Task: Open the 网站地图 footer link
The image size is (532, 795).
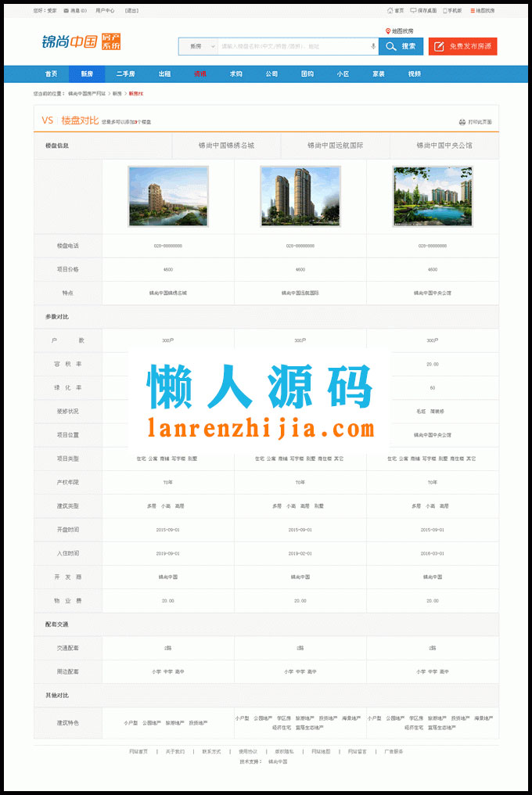Action: click(321, 752)
